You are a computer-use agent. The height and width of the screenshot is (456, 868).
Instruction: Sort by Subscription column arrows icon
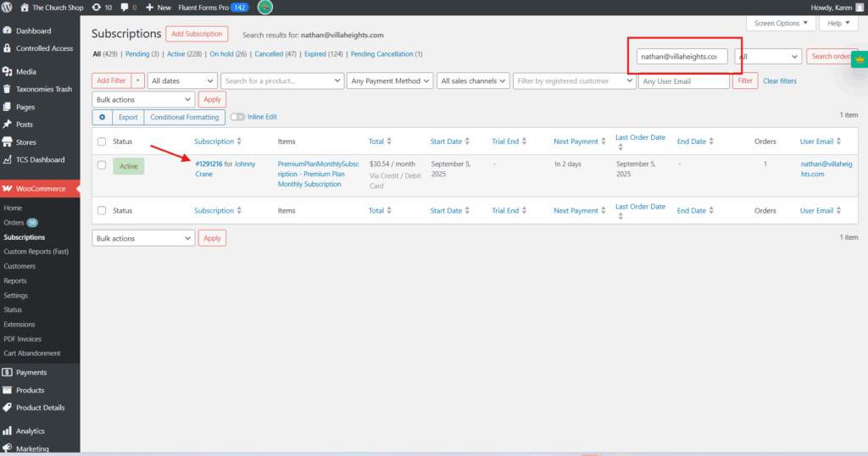(239, 142)
